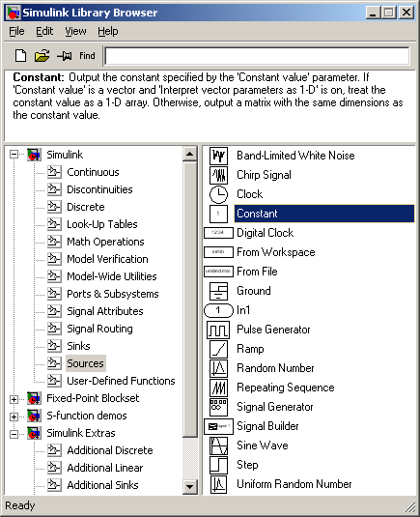The width and height of the screenshot is (420, 517).
Task: Click the Simulink root library icon
Action: [x=34, y=155]
